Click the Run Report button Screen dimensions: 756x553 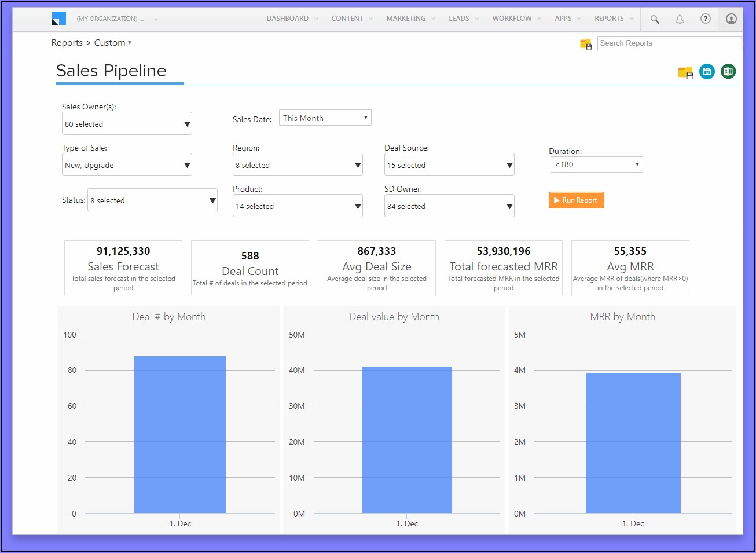tap(576, 200)
